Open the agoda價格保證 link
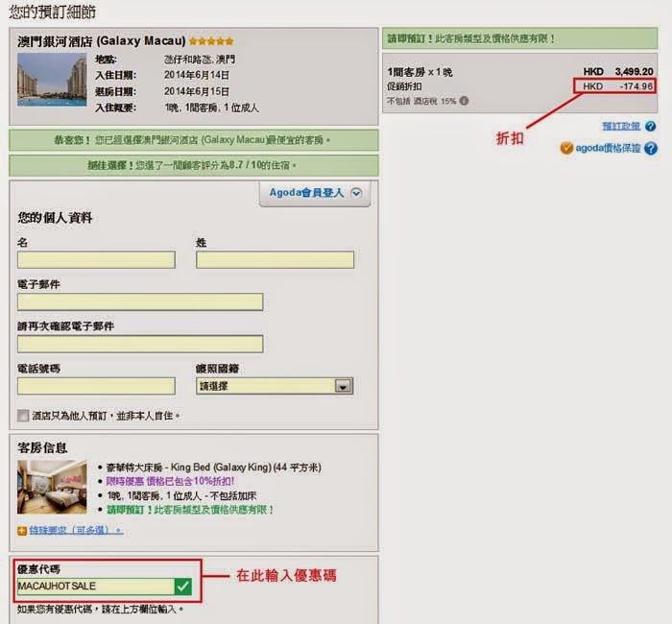The image size is (672, 624). (610, 149)
